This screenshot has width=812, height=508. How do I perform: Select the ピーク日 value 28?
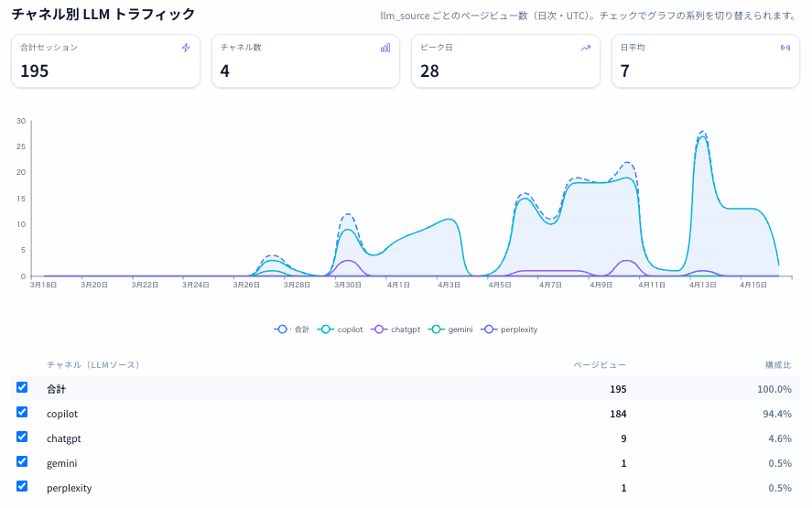point(430,71)
